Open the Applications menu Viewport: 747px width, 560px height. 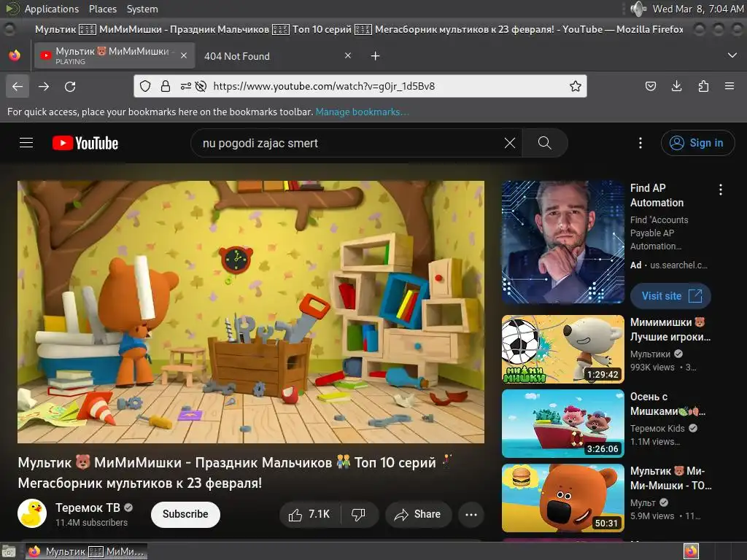point(52,9)
